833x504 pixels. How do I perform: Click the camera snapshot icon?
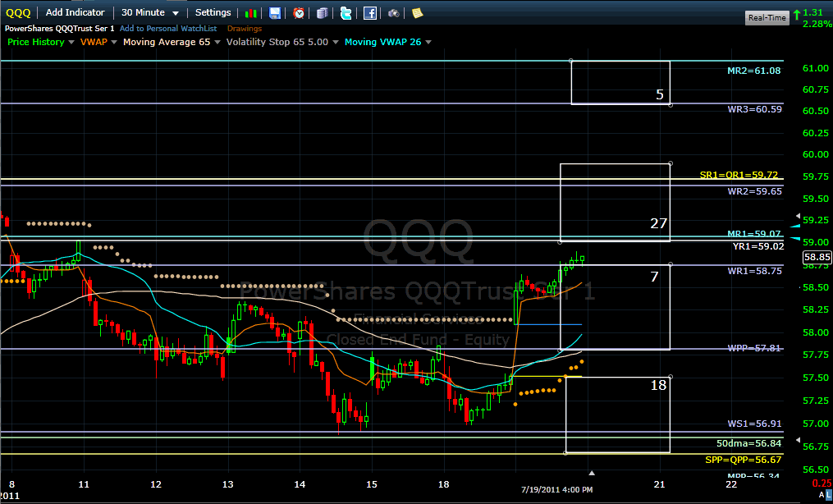pos(394,13)
